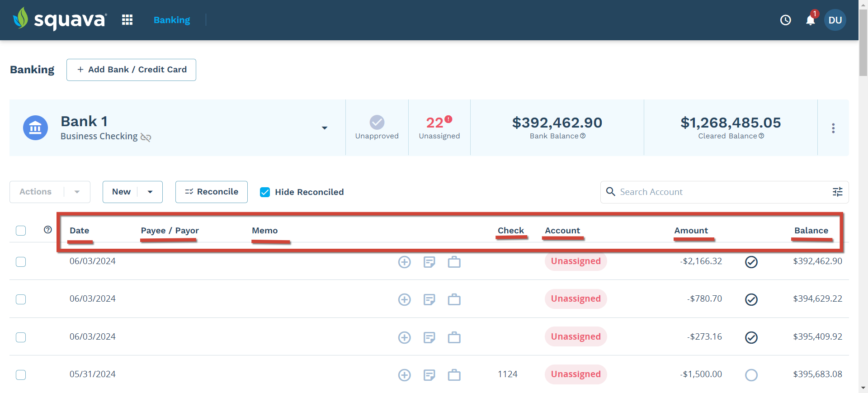The image size is (868, 393).
Task: Open the 22 Unassigned transactions counter
Action: pos(439,128)
